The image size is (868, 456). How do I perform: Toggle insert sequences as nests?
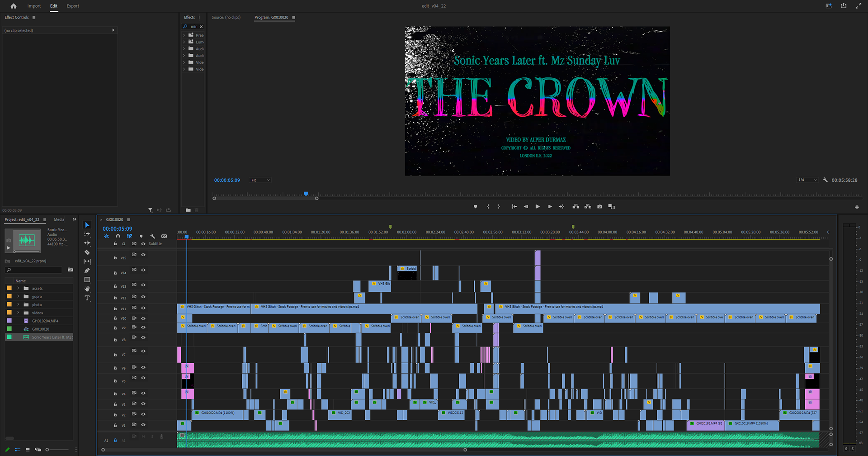click(106, 236)
